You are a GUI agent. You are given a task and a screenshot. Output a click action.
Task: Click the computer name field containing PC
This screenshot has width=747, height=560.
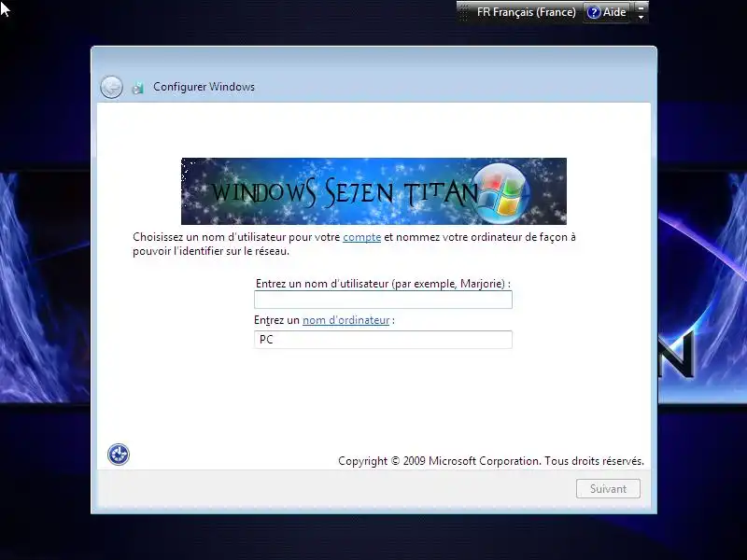[x=383, y=340]
